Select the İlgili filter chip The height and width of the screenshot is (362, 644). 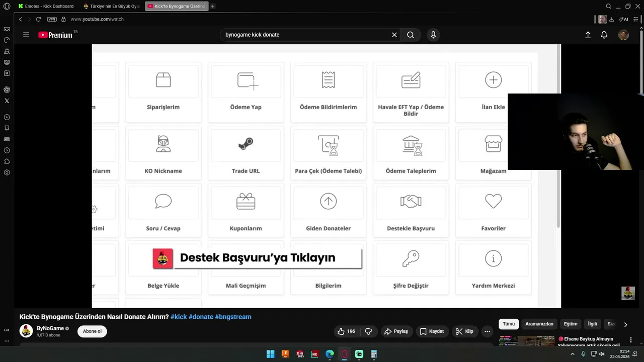pos(593,324)
